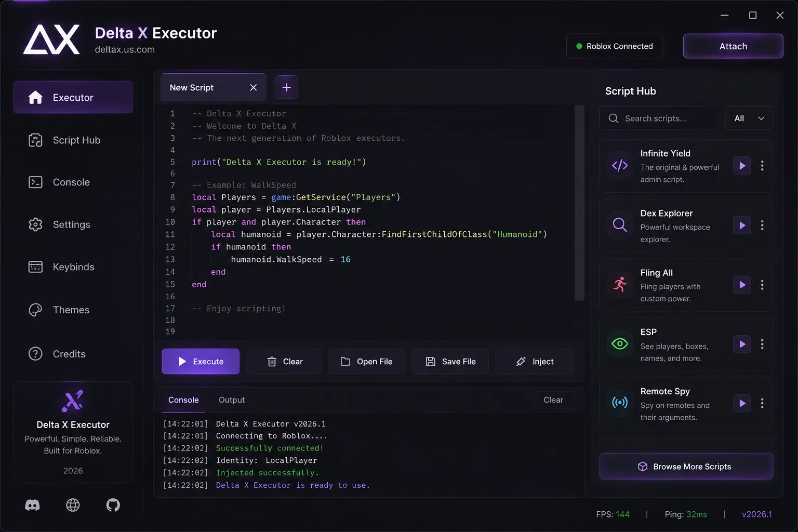Clear the console log output
Viewport: 798px width, 532px height.
(553, 400)
